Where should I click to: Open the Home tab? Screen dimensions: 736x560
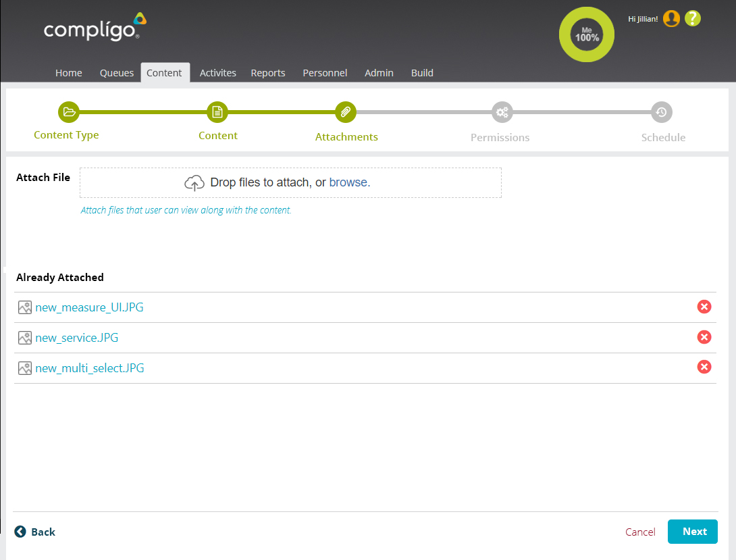point(69,73)
